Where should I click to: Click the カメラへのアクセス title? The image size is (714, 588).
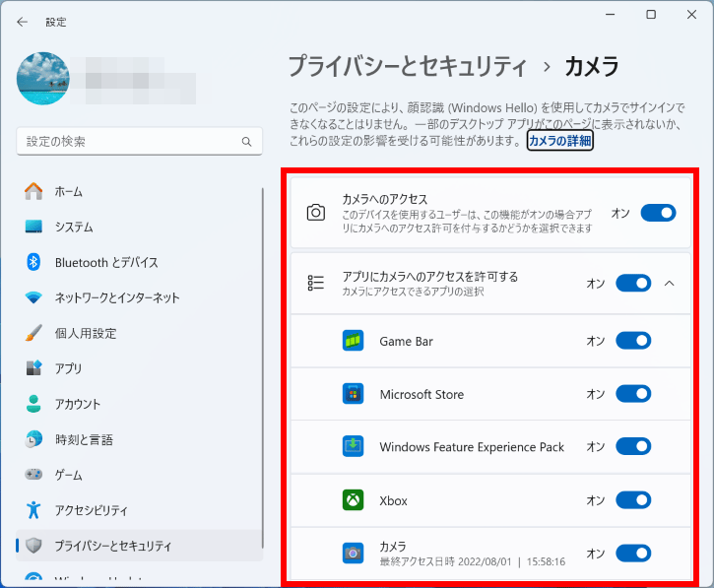pos(385,199)
